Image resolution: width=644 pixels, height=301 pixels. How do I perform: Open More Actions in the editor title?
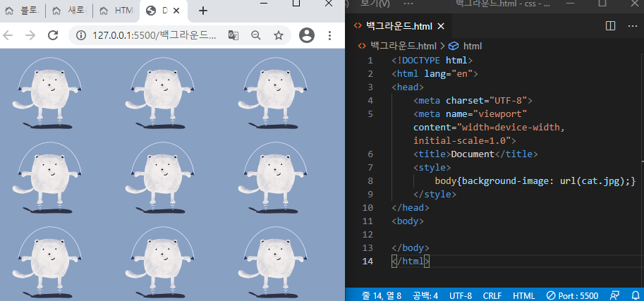coord(633,26)
